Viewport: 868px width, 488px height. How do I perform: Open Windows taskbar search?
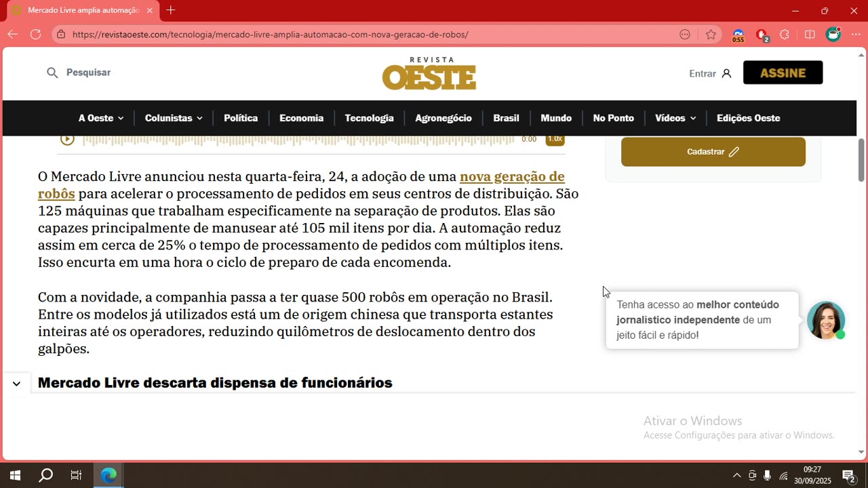coord(45,476)
